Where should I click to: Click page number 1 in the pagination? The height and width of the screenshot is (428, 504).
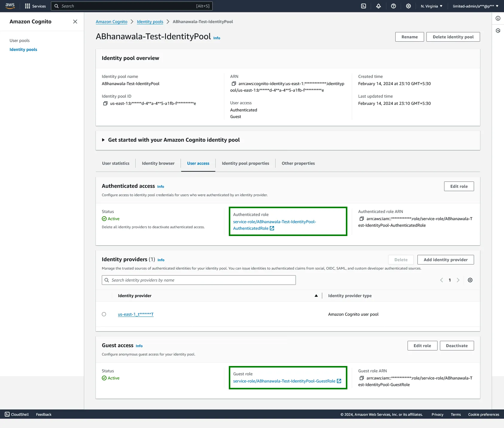point(449,280)
